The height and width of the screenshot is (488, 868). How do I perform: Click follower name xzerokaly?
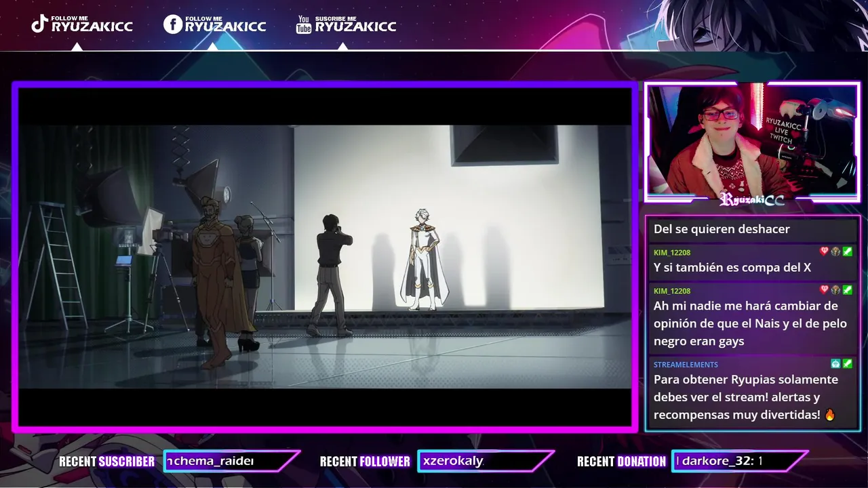pos(453,461)
